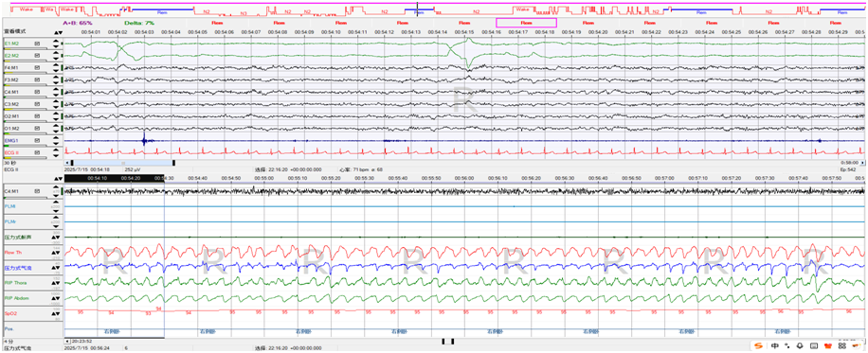868x353 pixels.
Task: Toggle the lower-panel C4:M1 checkbox
Action: (37, 191)
